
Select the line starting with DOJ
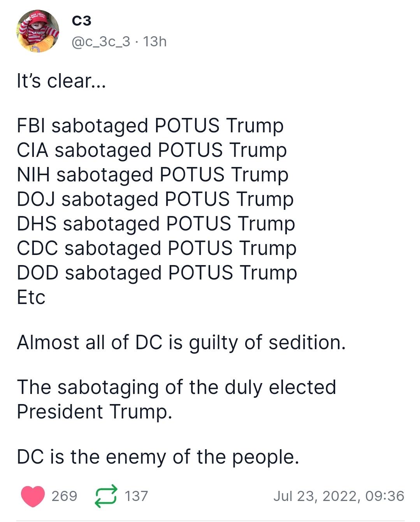pos(155,199)
